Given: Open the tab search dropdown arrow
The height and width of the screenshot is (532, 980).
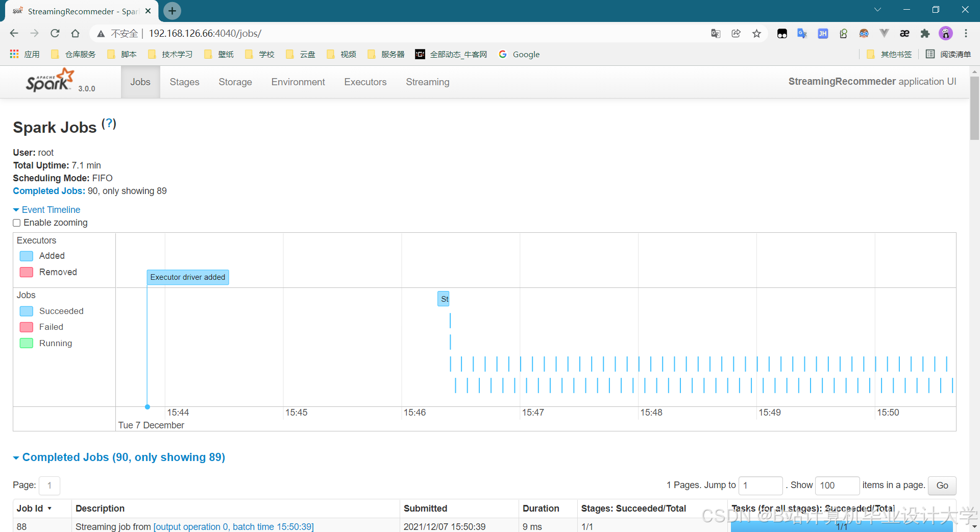Looking at the screenshot, I should pos(877,10).
